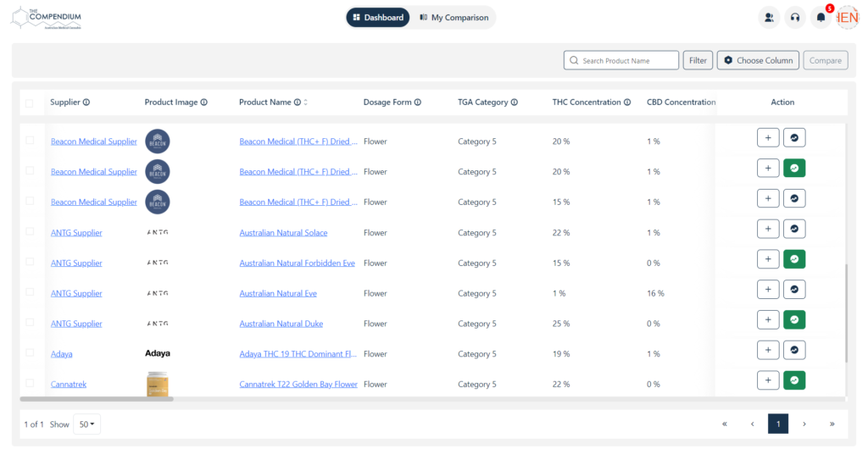The width and height of the screenshot is (868, 449).
Task: Open the Cannatrek supplier link
Action: pos(69,385)
